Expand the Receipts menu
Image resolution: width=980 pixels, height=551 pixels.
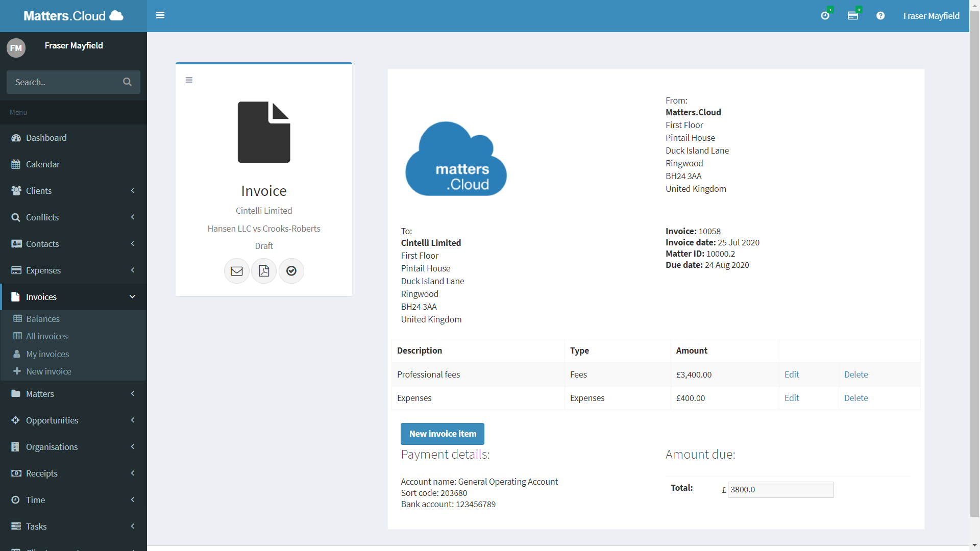pyautogui.click(x=73, y=473)
